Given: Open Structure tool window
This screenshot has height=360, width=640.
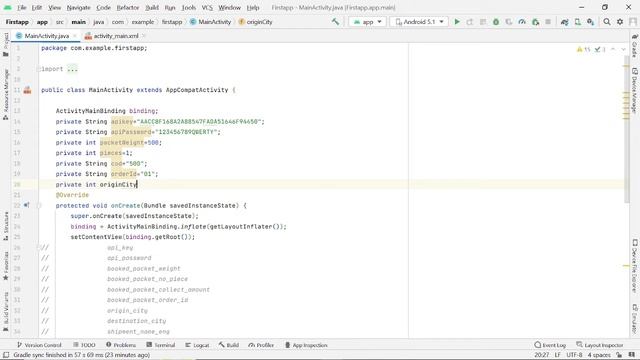Looking at the screenshot, I should (x=6, y=226).
